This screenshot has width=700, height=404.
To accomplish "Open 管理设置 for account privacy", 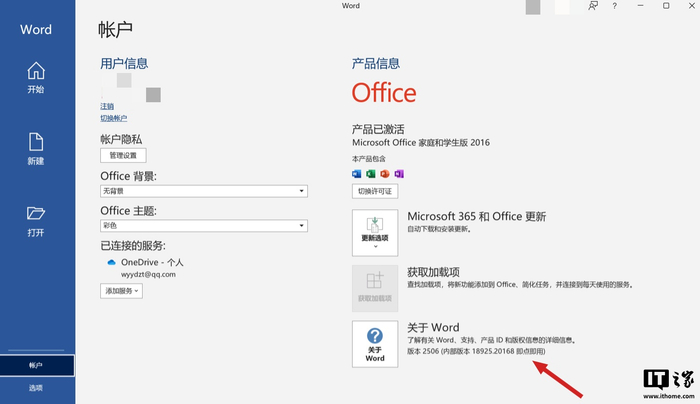I will (x=123, y=155).
